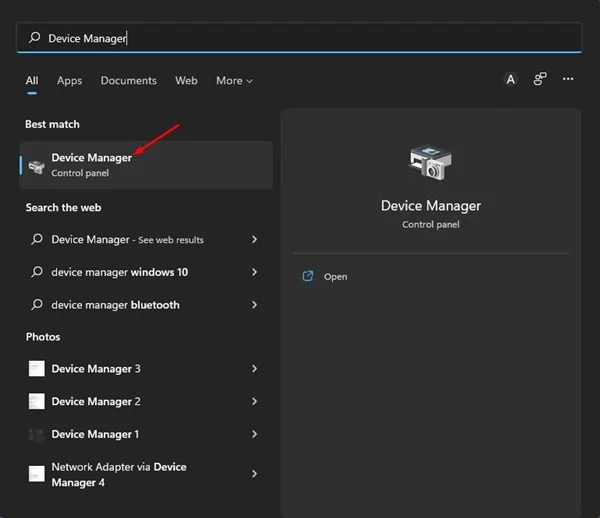
Task: Expand arrow for device manager windows 10
Action: [255, 272]
